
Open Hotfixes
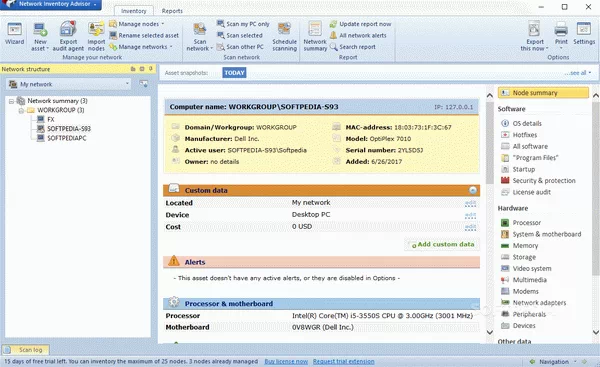[x=519, y=135]
